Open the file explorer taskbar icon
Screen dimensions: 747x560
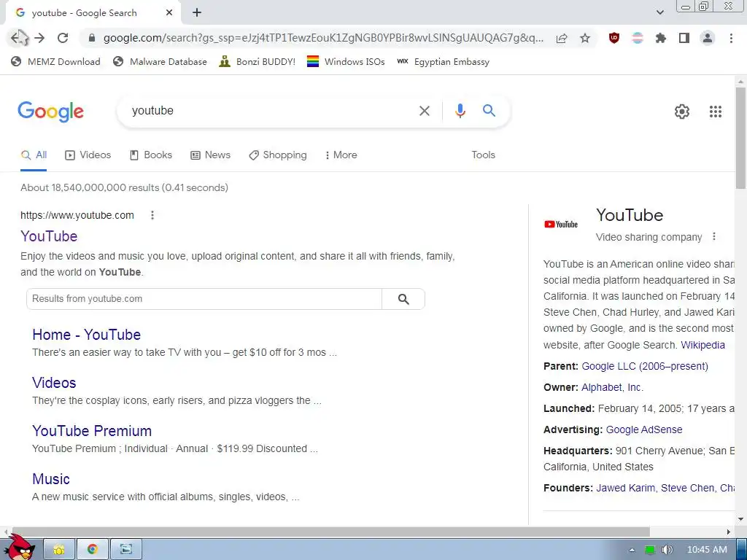coord(59,550)
